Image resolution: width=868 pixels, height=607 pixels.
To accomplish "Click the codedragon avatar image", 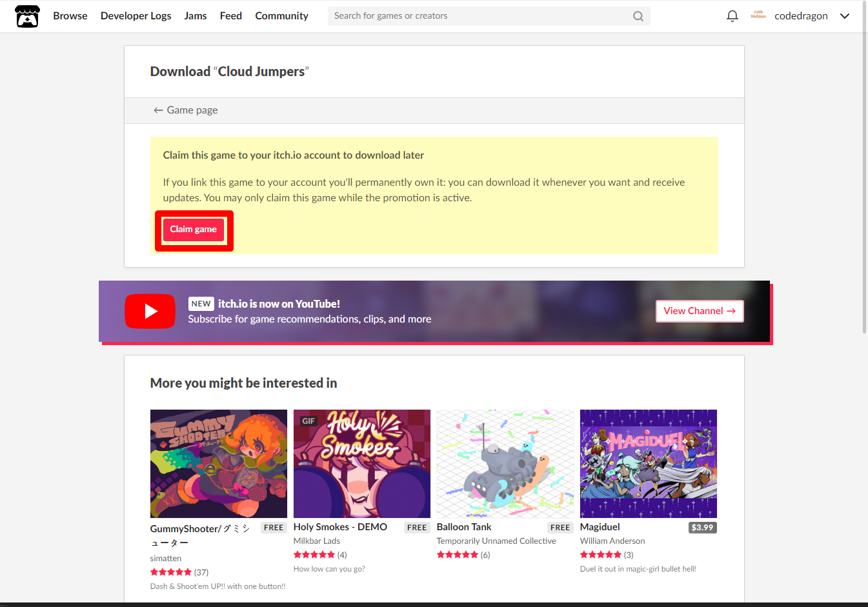I will click(x=758, y=15).
